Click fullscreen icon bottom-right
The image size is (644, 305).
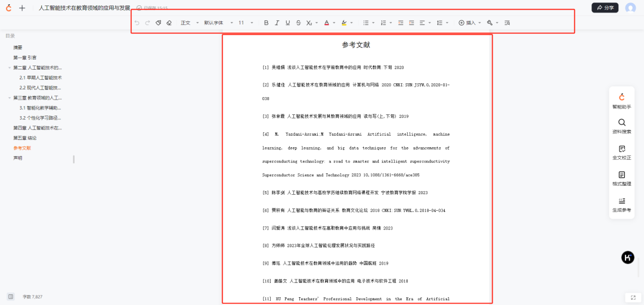pyautogui.click(x=633, y=297)
